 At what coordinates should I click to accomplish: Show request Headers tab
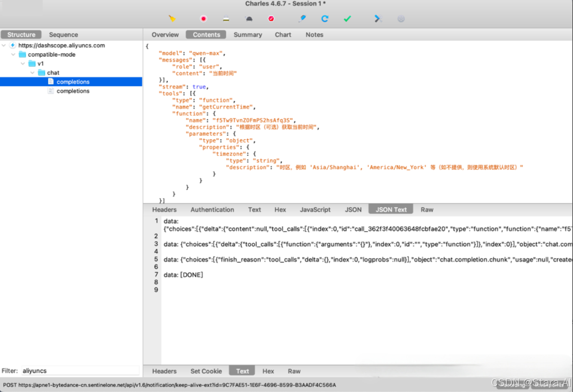pyautogui.click(x=165, y=210)
